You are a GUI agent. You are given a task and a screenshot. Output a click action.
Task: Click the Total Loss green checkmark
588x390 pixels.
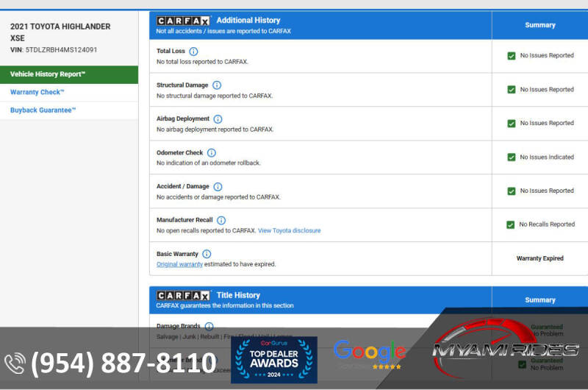coord(511,56)
